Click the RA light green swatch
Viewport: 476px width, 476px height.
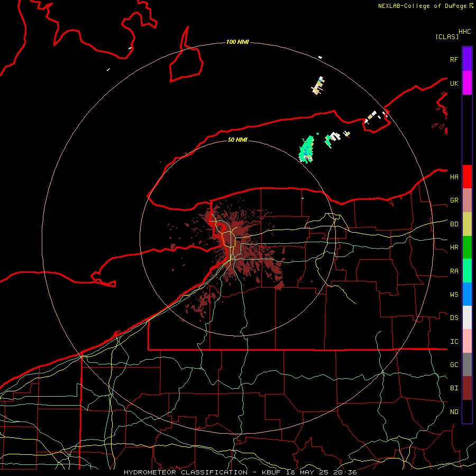pyautogui.click(x=467, y=271)
